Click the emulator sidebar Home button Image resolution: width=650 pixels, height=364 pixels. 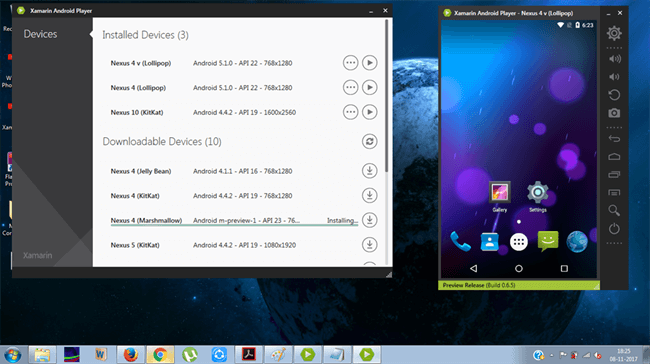pos(614,157)
